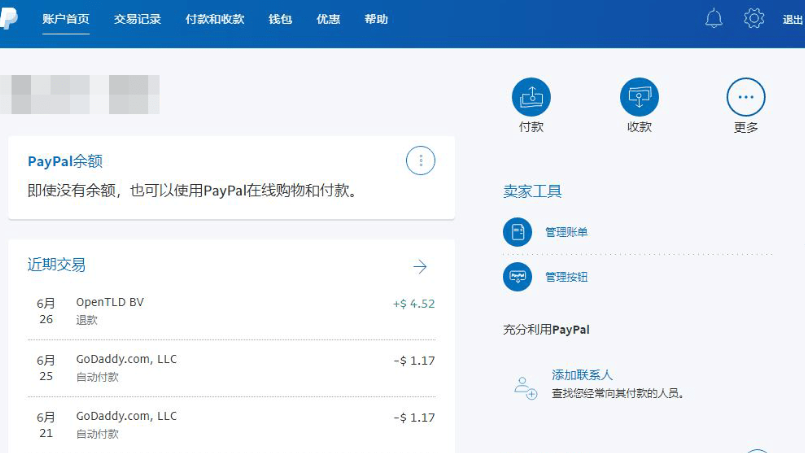This screenshot has width=805, height=453.
Task: Click the add contact person icon
Action: (x=525, y=388)
